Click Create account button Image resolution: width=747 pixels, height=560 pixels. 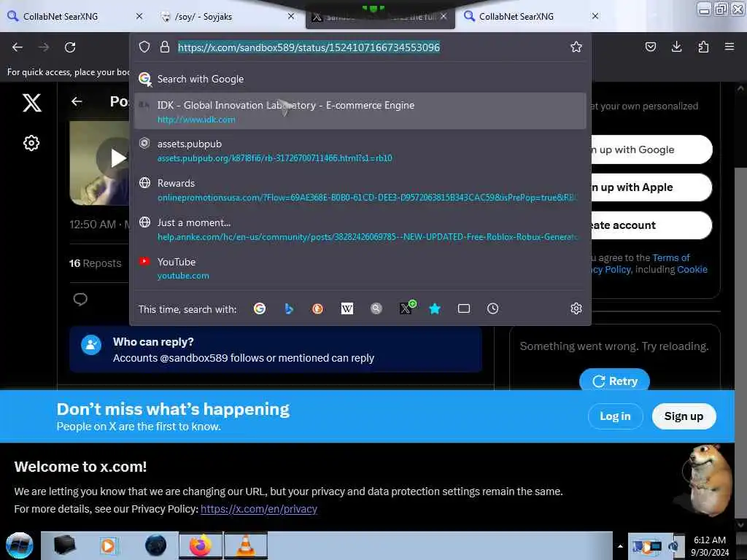coord(651,225)
